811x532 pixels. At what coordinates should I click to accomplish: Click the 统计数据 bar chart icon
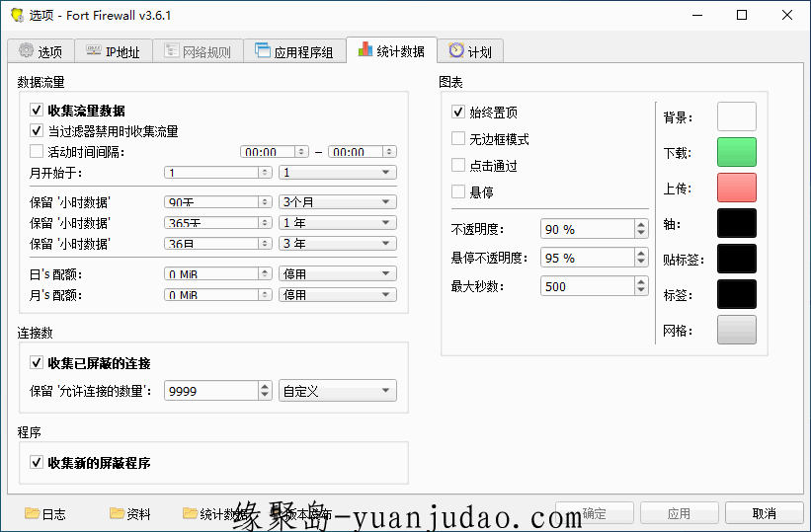point(365,49)
